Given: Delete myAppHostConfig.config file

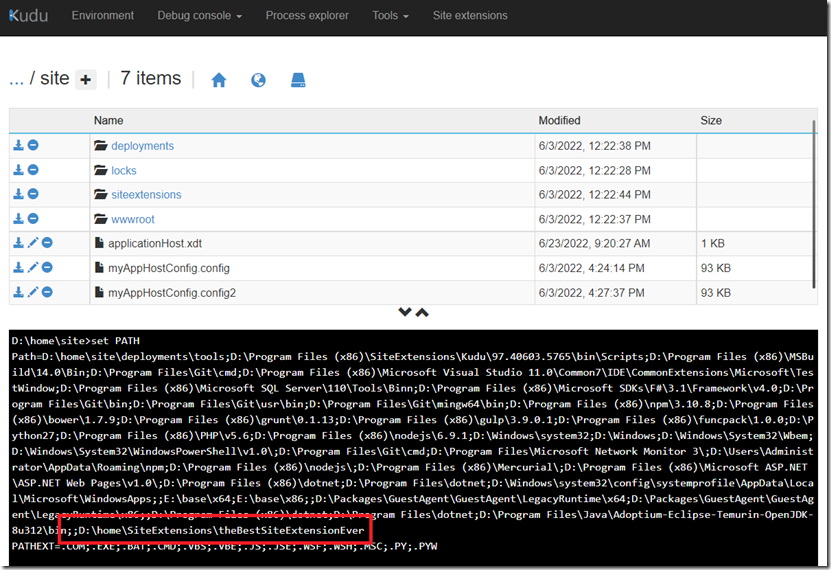Looking at the screenshot, I should coord(47,268).
